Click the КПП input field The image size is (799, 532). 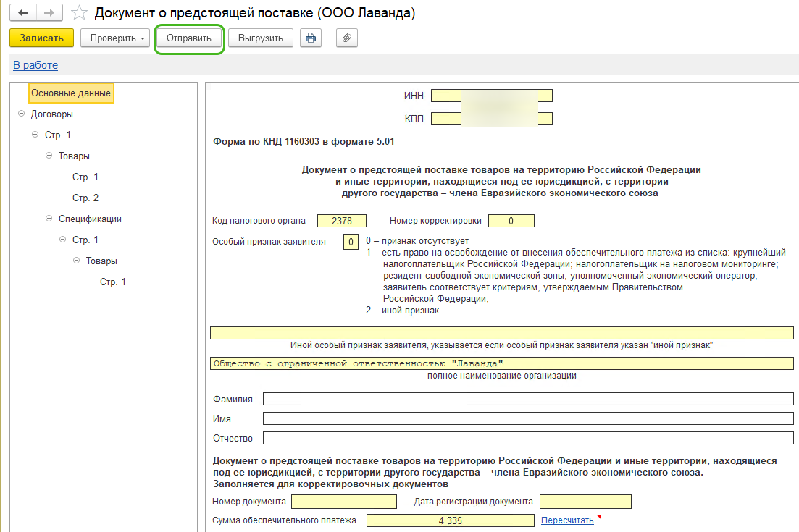492,119
